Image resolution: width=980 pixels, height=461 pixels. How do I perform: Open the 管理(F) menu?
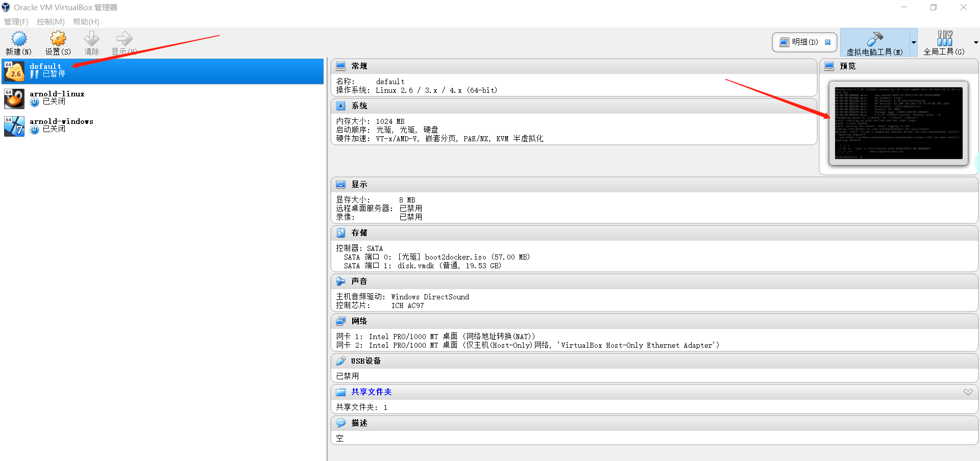[x=16, y=22]
